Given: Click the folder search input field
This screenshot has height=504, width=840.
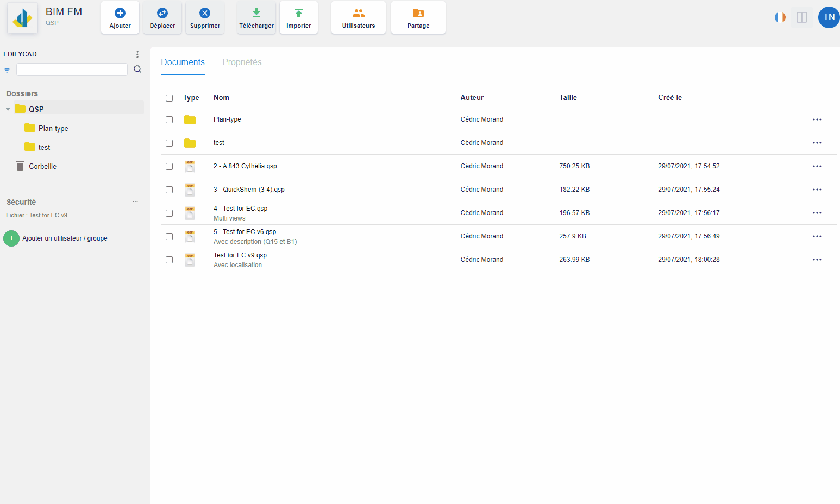Looking at the screenshot, I should coord(72,70).
